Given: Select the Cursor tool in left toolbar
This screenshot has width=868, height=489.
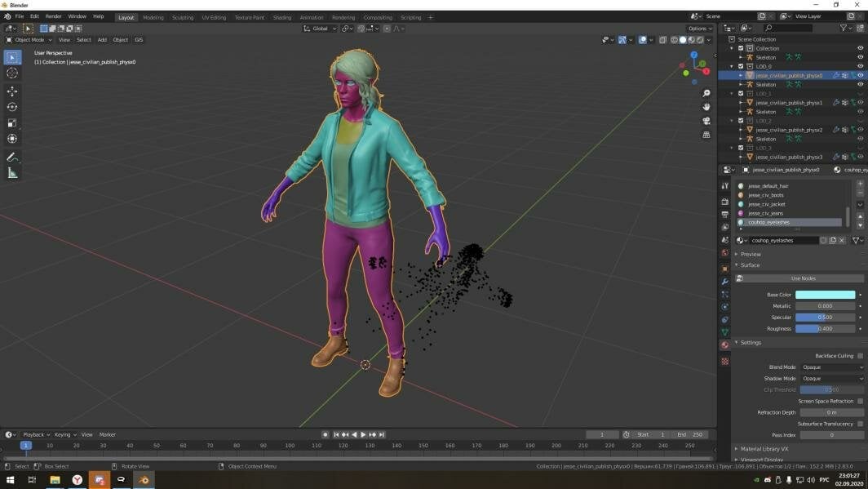Looking at the screenshot, I should pos(12,73).
